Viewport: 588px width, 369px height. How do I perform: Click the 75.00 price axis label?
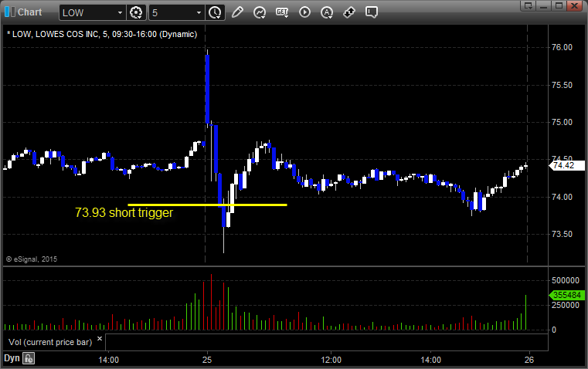click(x=562, y=122)
